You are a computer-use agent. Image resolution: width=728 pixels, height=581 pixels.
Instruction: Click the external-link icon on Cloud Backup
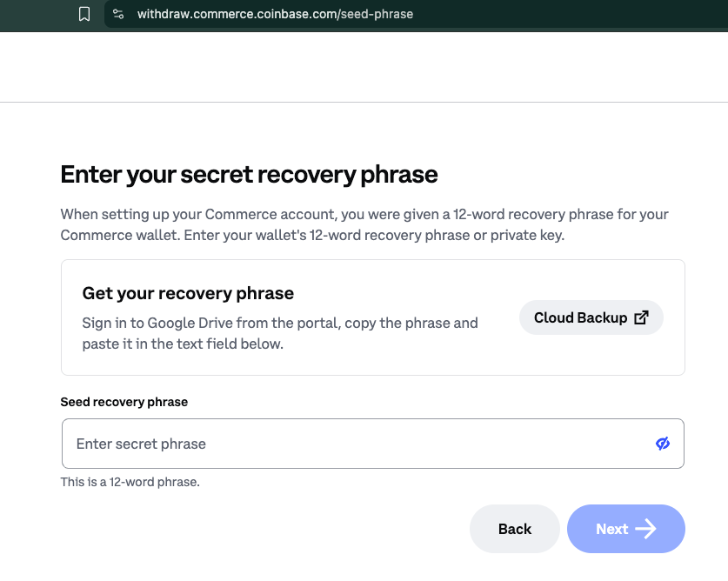point(641,317)
